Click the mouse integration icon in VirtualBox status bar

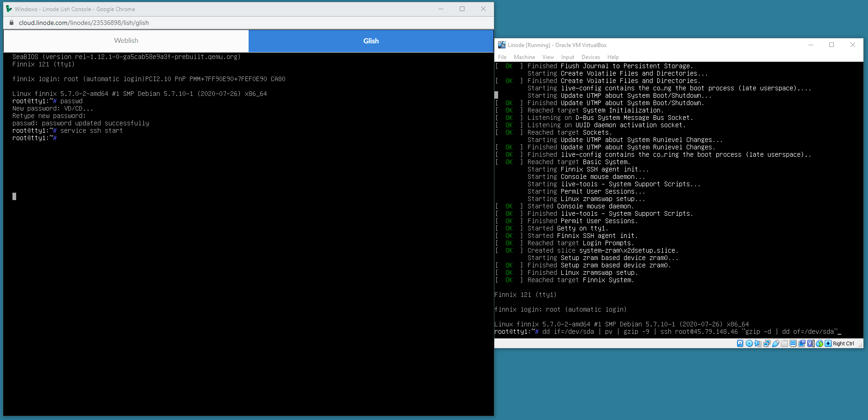point(820,343)
